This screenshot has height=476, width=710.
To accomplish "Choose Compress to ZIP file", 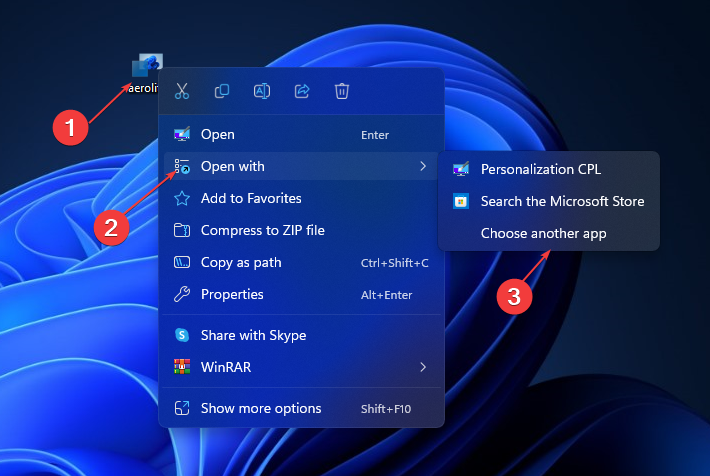I will [302, 231].
